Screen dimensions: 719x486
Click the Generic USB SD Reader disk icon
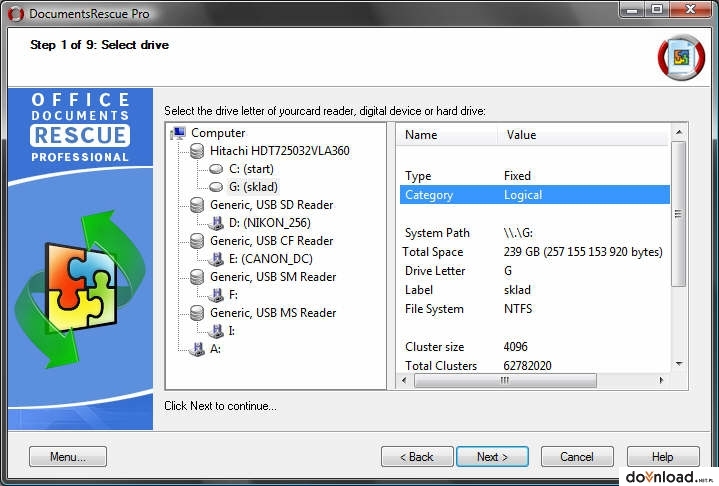pos(197,205)
